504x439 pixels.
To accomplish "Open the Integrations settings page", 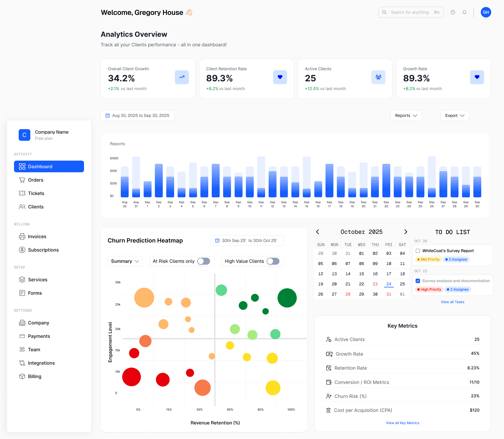I will [49, 363].
